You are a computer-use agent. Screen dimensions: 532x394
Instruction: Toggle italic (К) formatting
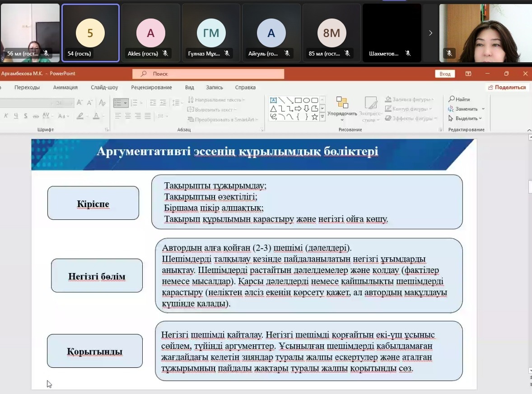tap(6, 116)
